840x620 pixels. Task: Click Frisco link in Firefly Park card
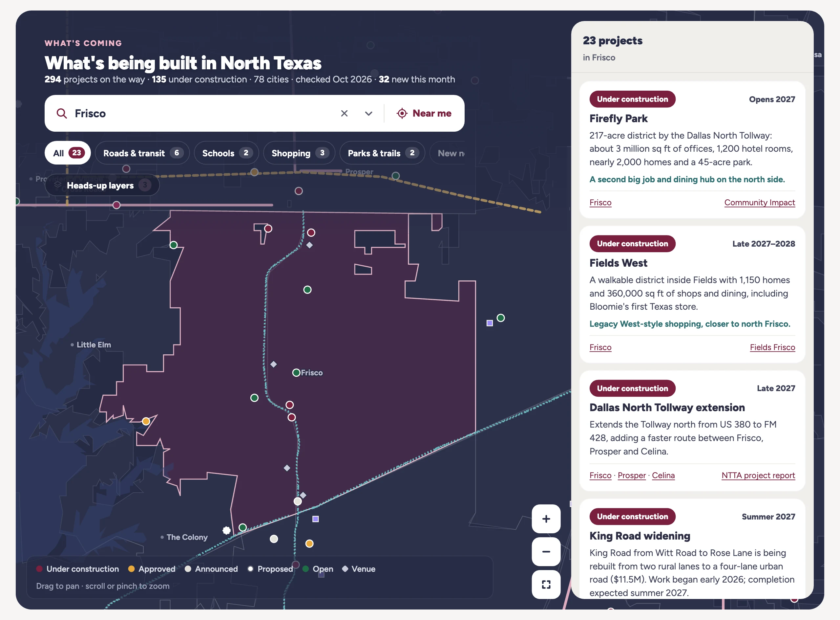pos(600,203)
